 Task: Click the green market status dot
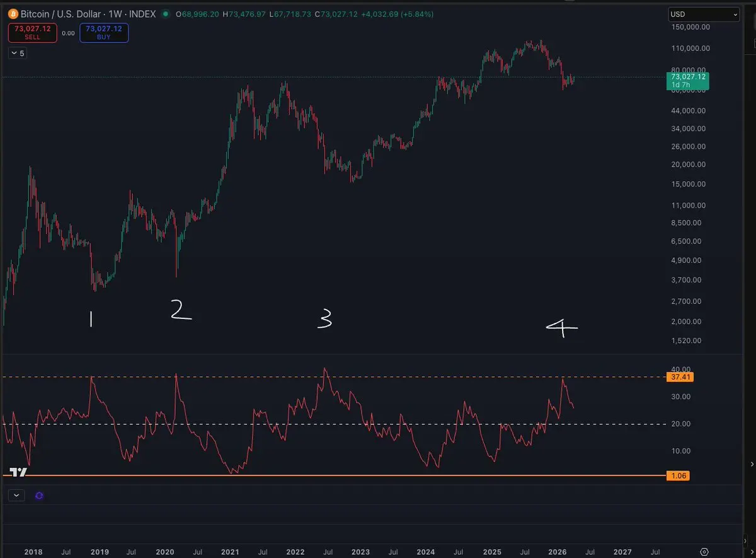[x=165, y=14]
